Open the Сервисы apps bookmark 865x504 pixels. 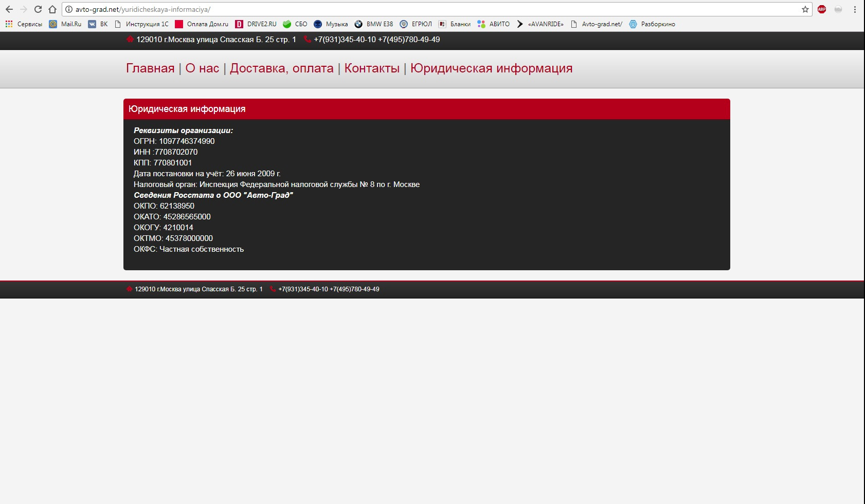[24, 24]
